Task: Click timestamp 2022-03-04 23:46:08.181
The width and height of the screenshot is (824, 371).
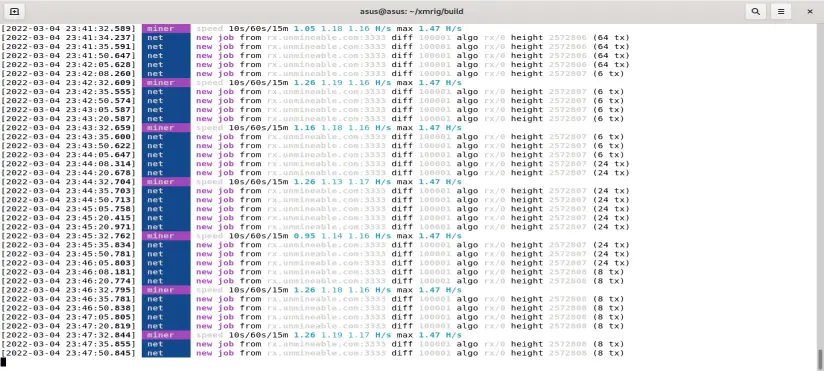Action: [68, 272]
